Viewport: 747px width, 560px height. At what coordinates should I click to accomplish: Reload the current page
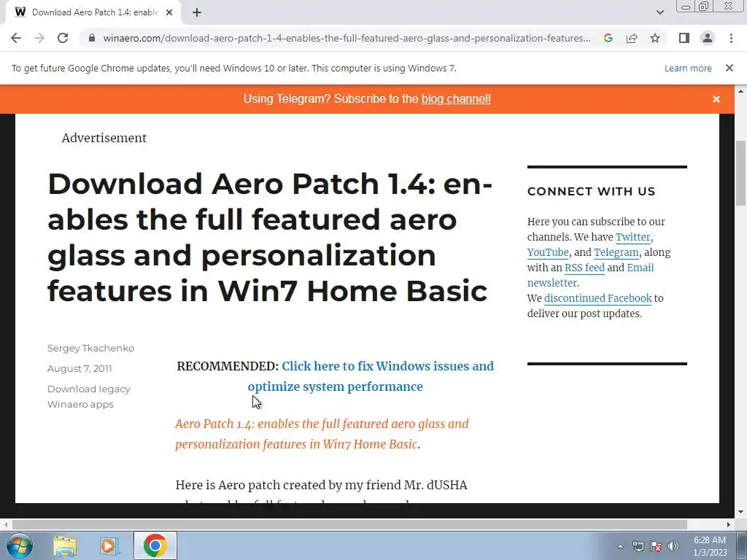point(63,38)
